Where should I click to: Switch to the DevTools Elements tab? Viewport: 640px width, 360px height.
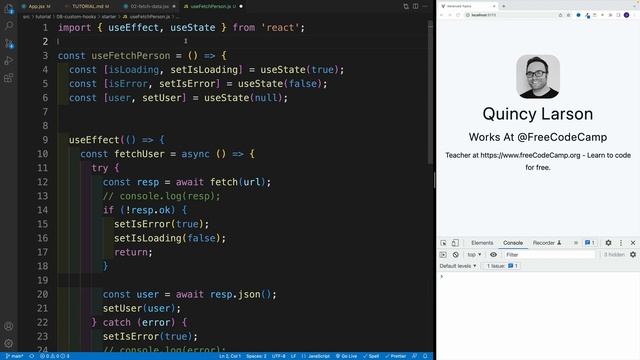click(x=482, y=243)
